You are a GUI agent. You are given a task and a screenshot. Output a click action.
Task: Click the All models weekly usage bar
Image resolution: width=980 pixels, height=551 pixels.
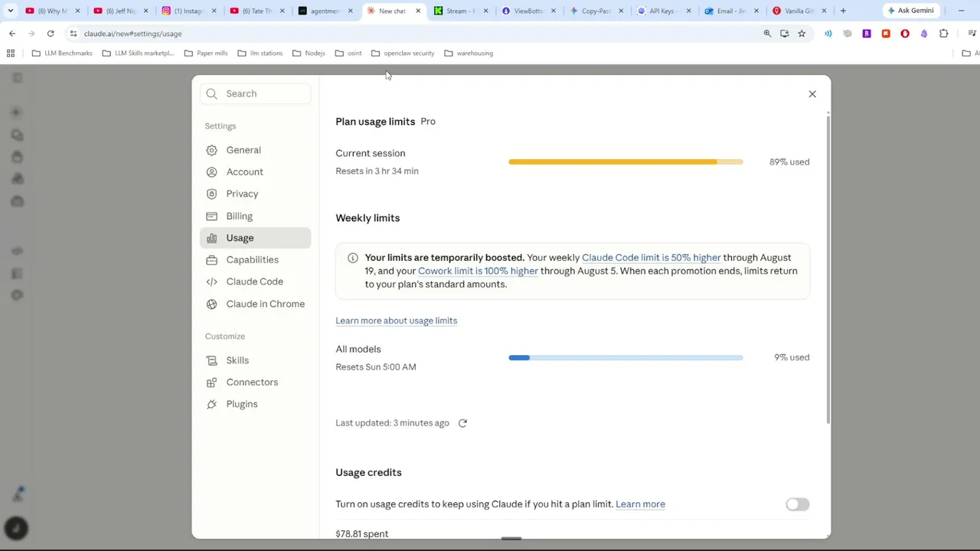626,357
